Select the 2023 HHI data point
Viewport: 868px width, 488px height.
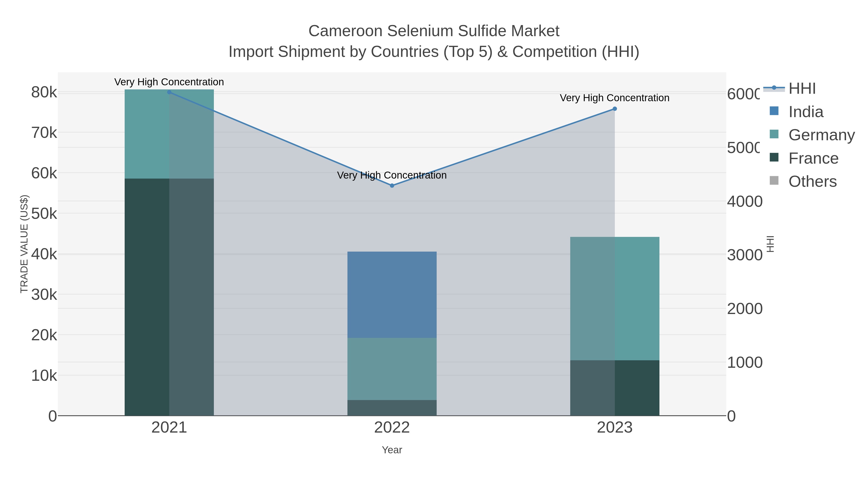tap(615, 109)
